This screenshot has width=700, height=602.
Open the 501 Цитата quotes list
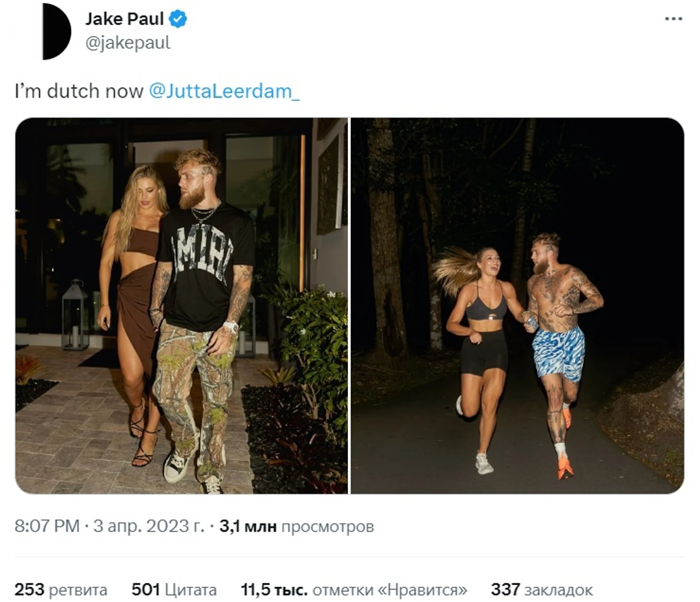[174, 590]
